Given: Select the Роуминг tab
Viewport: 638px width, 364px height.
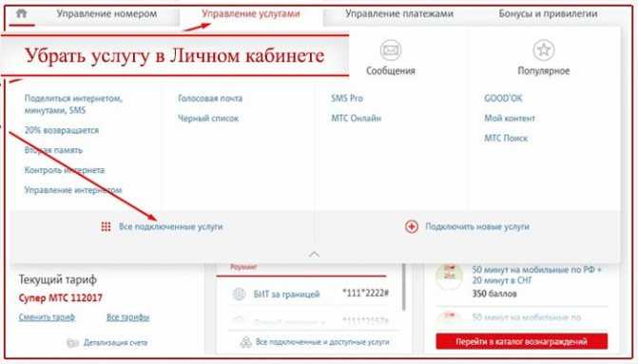Looking at the screenshot, I should [243, 267].
